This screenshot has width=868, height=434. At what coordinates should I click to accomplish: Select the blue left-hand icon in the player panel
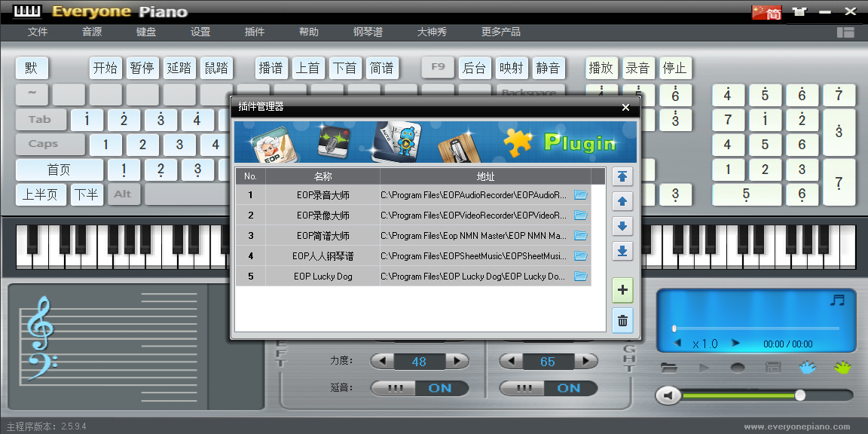(807, 368)
